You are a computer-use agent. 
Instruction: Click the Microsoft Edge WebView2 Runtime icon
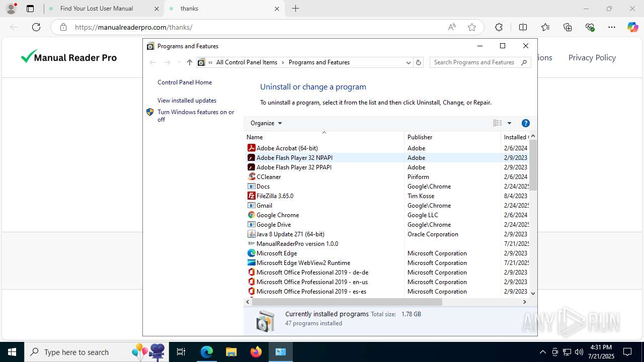point(252,262)
